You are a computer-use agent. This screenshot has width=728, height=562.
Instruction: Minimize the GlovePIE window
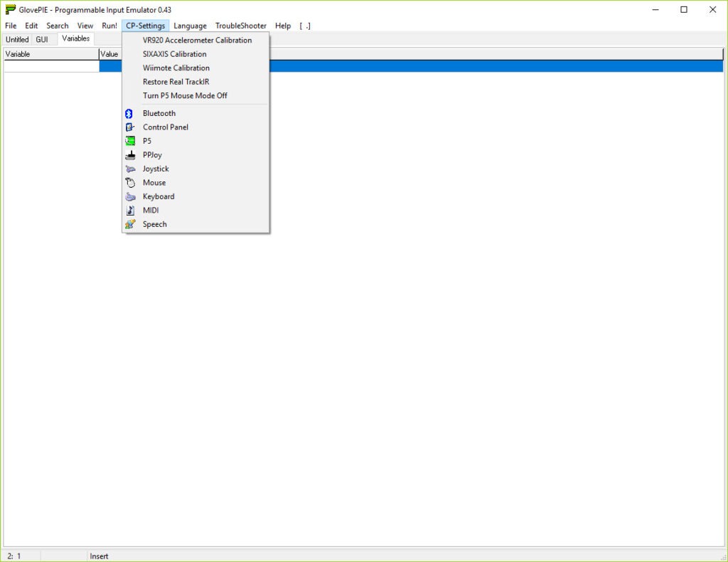point(655,10)
